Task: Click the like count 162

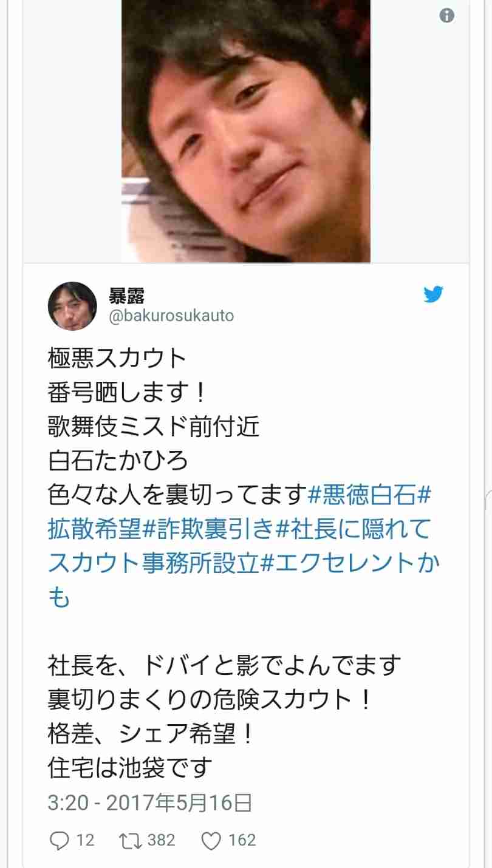Action: point(242,840)
